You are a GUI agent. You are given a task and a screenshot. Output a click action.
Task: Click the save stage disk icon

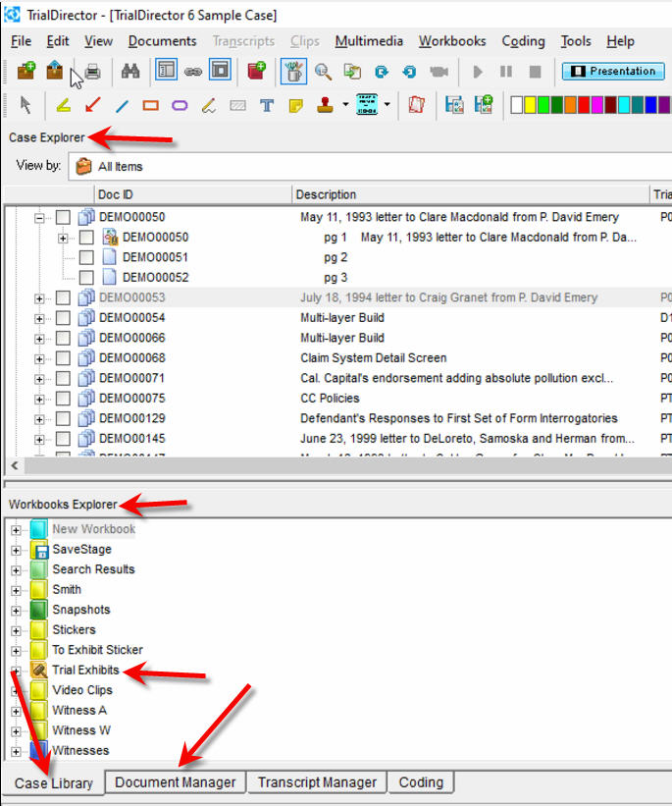454,105
